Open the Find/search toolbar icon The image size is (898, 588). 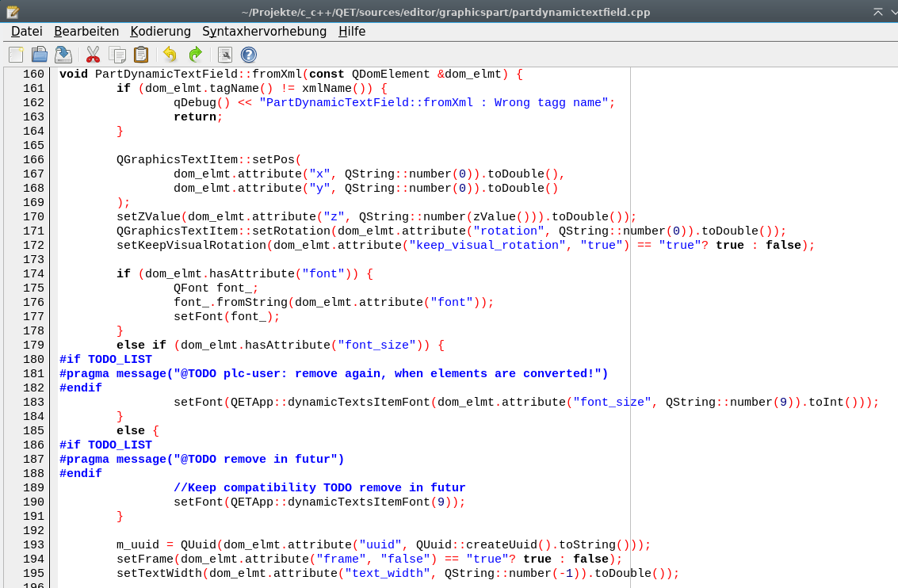tap(225, 55)
